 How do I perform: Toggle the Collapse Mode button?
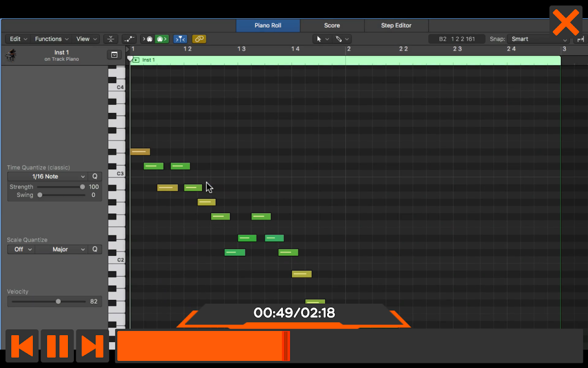pyautogui.click(x=111, y=39)
